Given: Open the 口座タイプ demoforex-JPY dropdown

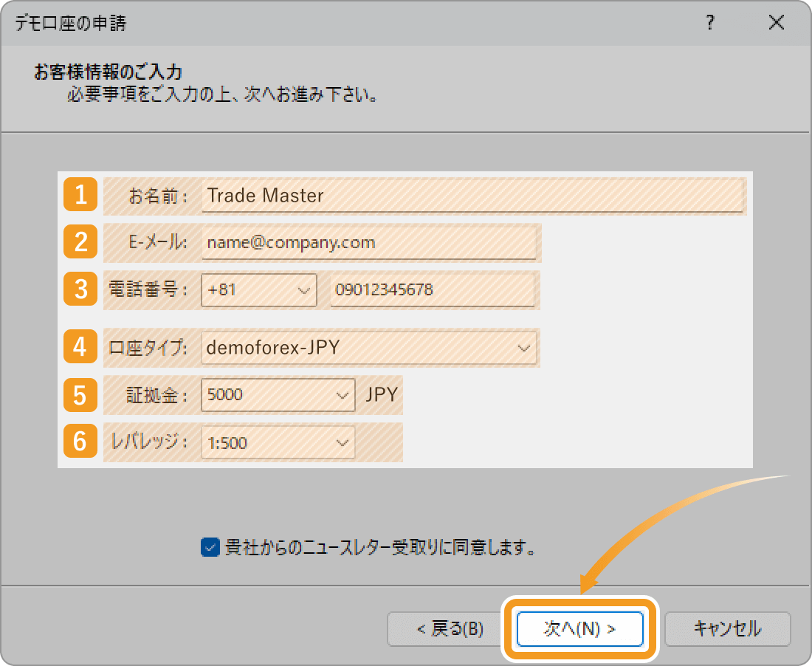Looking at the screenshot, I should point(368,348).
